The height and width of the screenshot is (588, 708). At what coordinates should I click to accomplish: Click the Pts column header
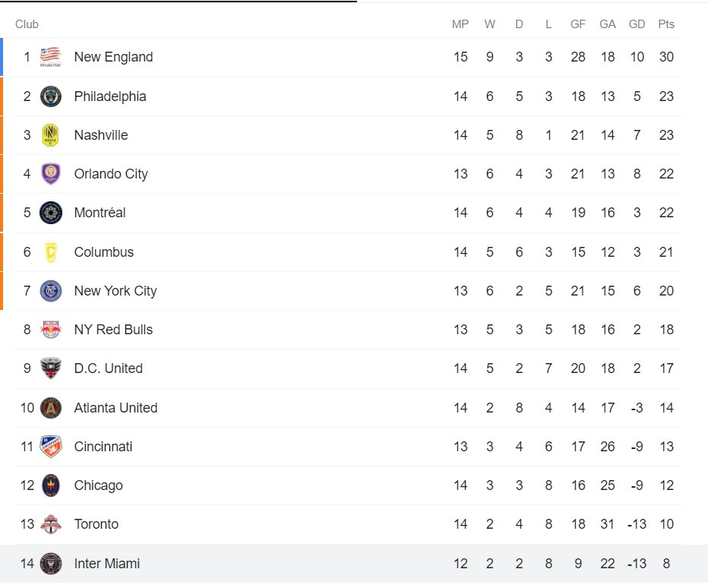coord(666,24)
